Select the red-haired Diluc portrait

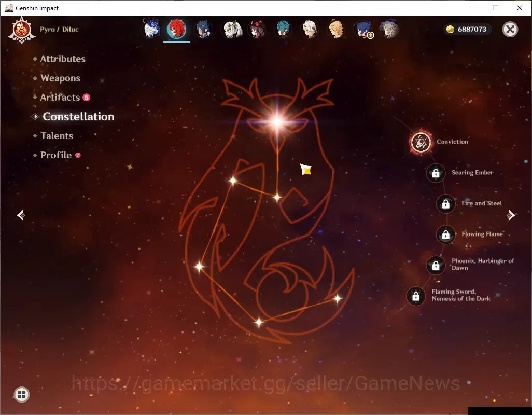[176, 29]
